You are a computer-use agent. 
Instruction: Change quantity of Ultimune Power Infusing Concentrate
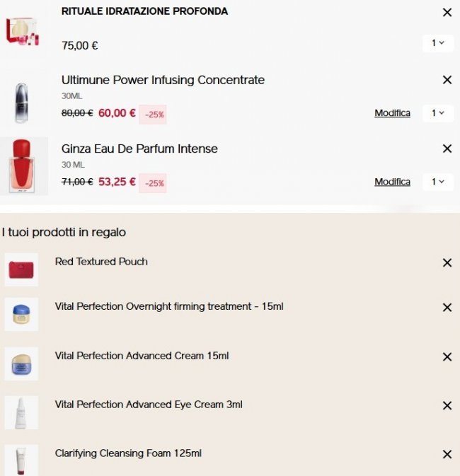438,112
